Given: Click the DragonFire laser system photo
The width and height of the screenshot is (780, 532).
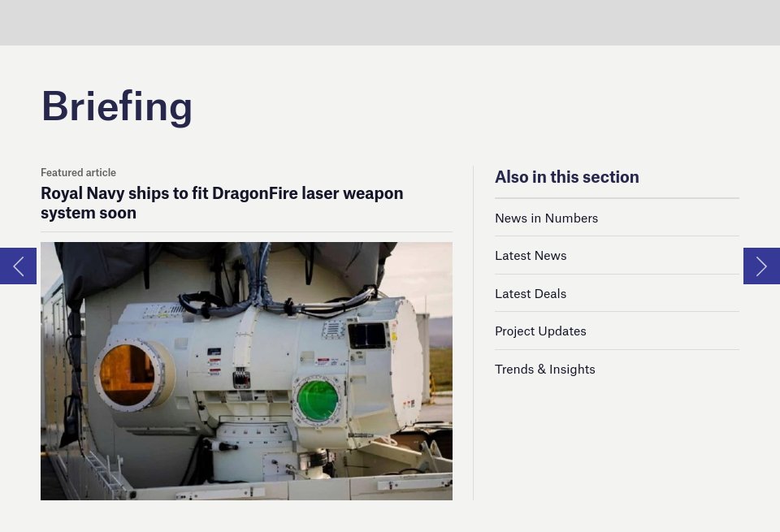Looking at the screenshot, I should tap(246, 371).
